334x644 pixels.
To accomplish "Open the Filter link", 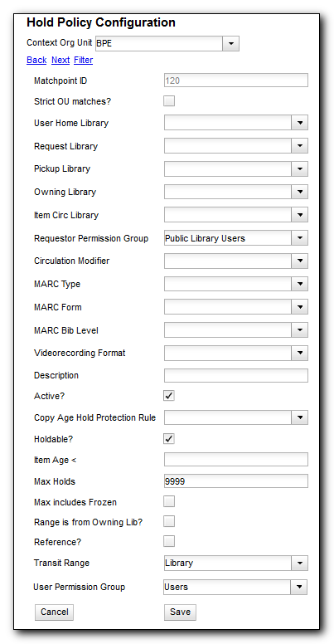I will click(84, 61).
